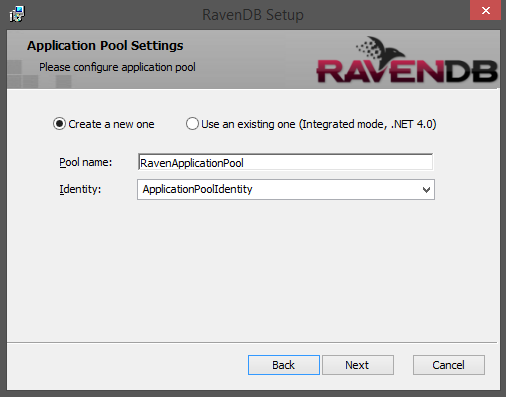Screen dimensions: 506x397
Task: Click the RavenDB Setup title text
Action: (x=253, y=15)
